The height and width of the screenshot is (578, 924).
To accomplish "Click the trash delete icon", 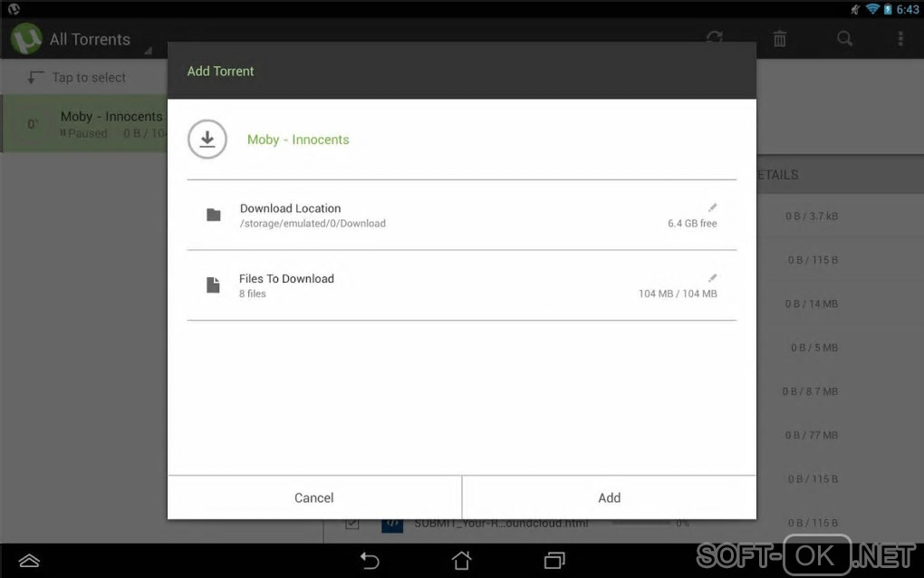I will click(x=780, y=39).
